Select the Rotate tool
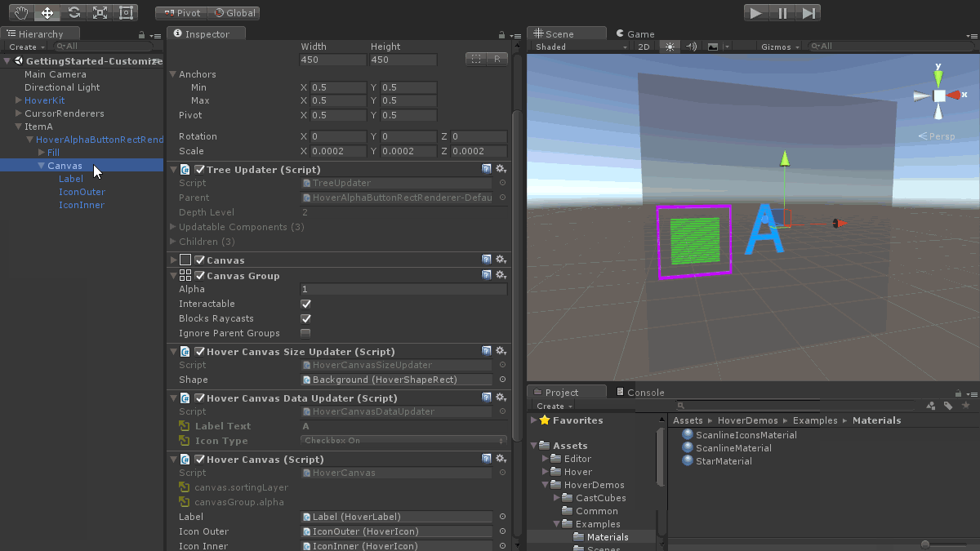980x551 pixels. click(73, 12)
